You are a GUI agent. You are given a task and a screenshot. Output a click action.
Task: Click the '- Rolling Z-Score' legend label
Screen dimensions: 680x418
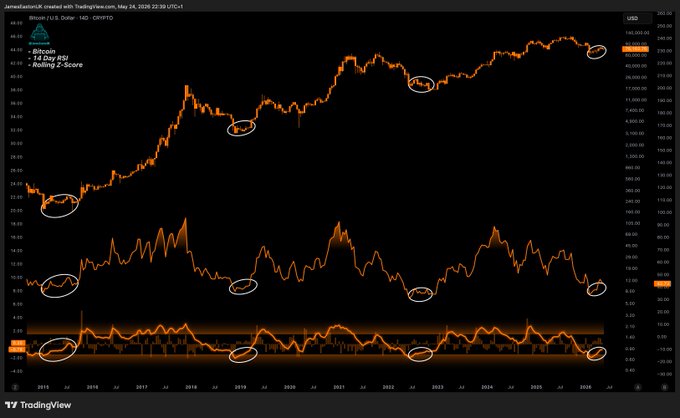[x=56, y=65]
